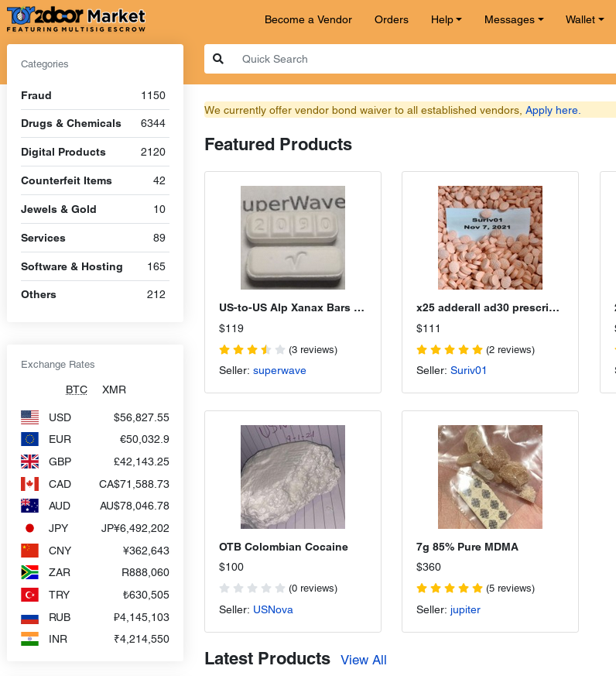Screen dimensions: 616x676
Task: Open the white bars product thumbnail
Action: [x=293, y=238]
